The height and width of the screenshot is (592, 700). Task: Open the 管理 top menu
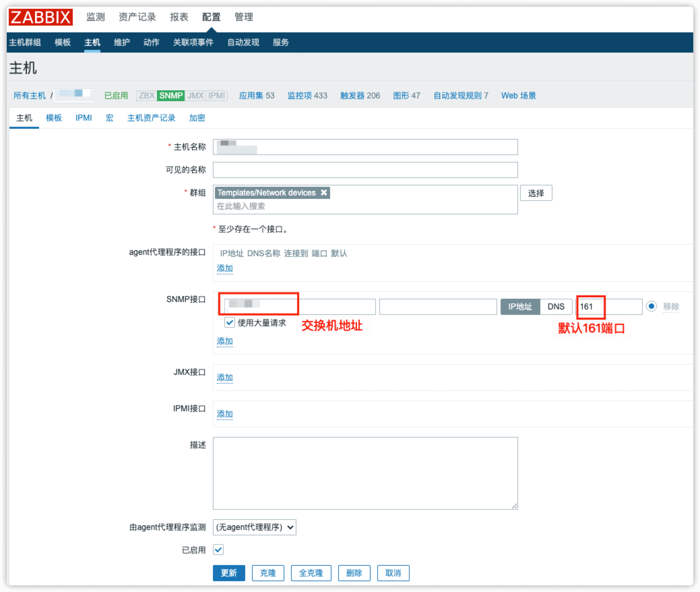point(244,17)
